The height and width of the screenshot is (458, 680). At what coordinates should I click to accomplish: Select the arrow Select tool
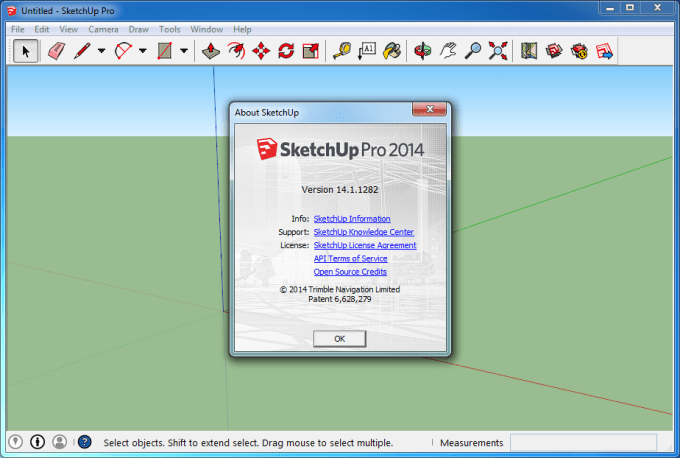point(25,51)
